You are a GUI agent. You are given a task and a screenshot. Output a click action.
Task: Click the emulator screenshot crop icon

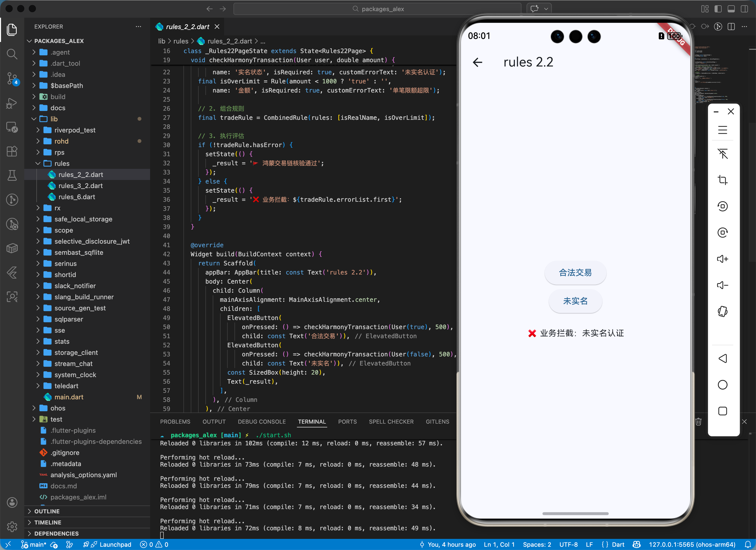pyautogui.click(x=722, y=180)
